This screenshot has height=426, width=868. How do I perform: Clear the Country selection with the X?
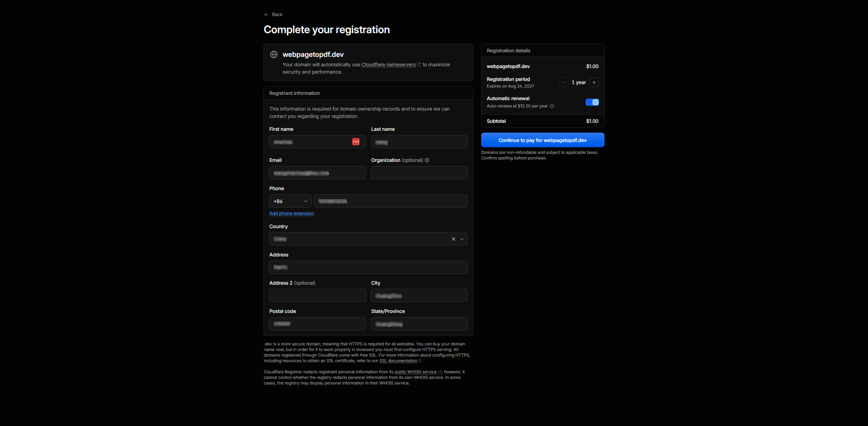point(454,239)
